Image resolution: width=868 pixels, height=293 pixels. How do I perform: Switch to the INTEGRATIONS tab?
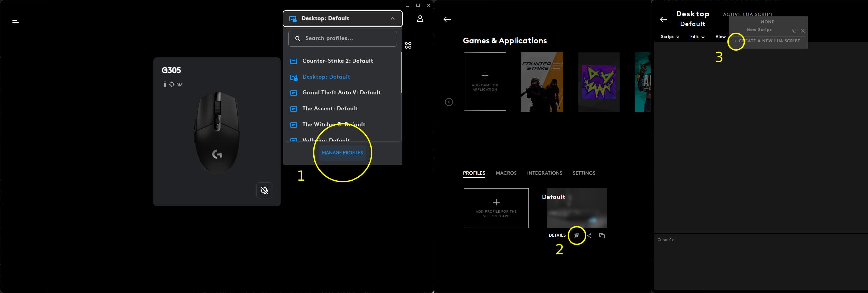click(545, 173)
